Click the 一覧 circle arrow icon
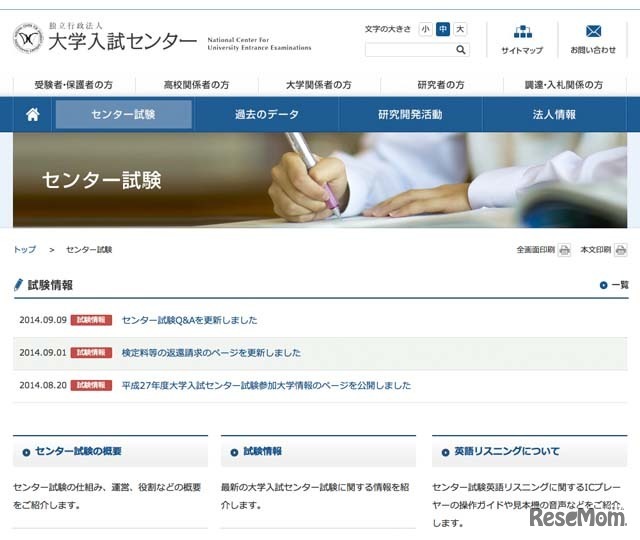The image size is (640, 540). (603, 285)
